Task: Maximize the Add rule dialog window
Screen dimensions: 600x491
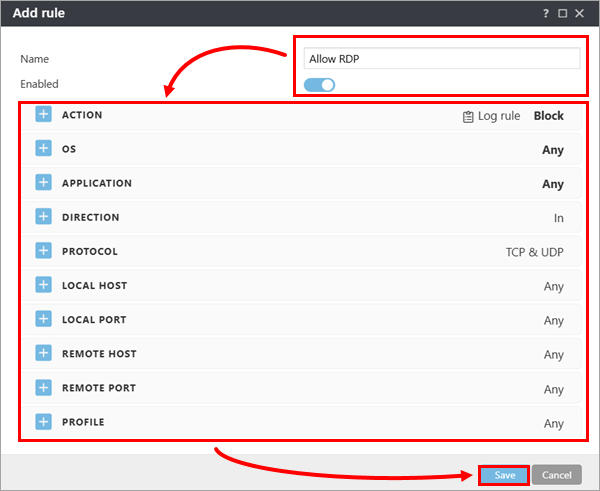Action: coord(563,14)
